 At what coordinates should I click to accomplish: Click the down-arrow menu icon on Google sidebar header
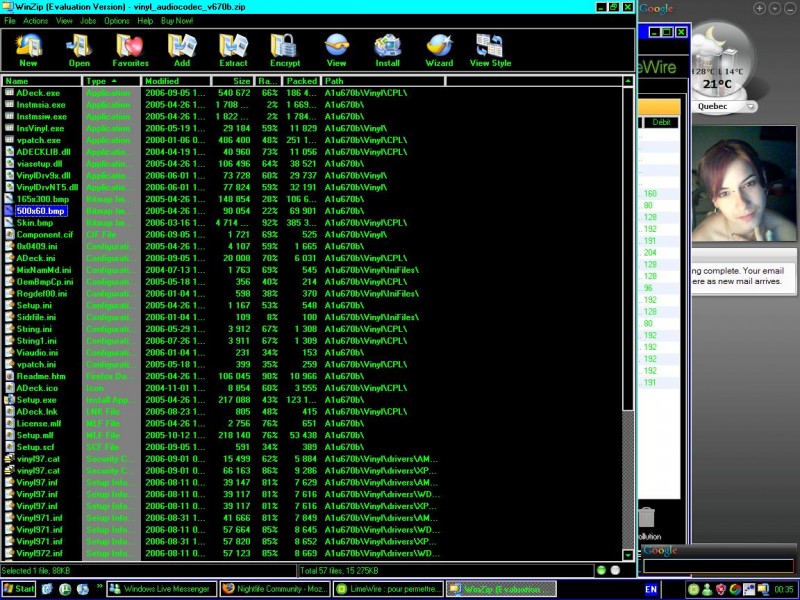click(774, 8)
